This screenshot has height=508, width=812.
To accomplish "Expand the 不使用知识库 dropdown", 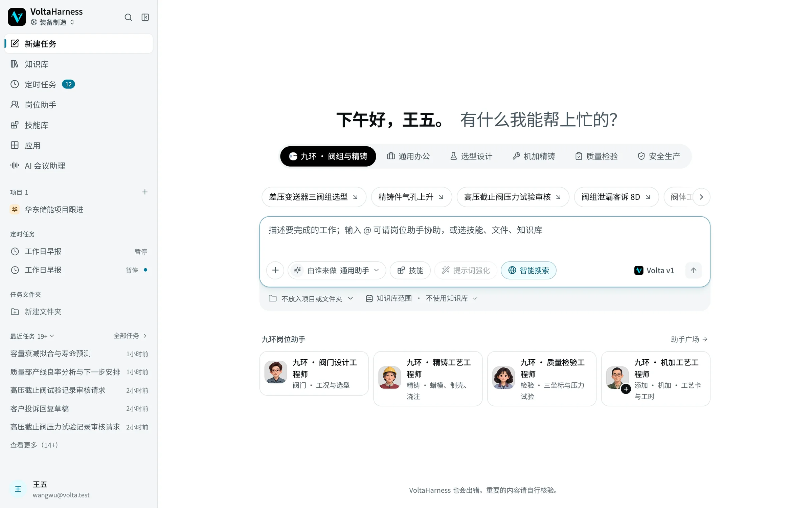I will pyautogui.click(x=451, y=298).
